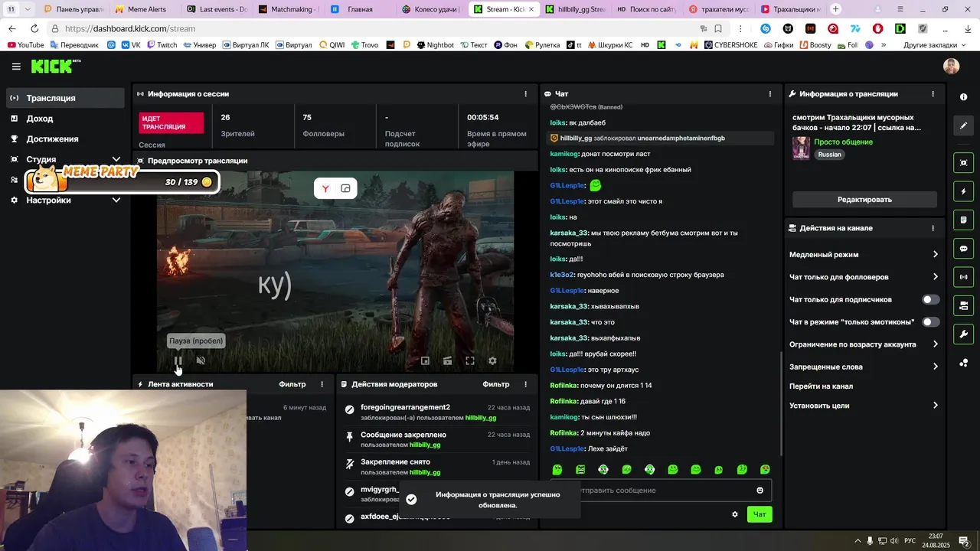Screen dimensions: 980x551
Task: Open session info panel three-dot menu
Action: [x=525, y=94]
